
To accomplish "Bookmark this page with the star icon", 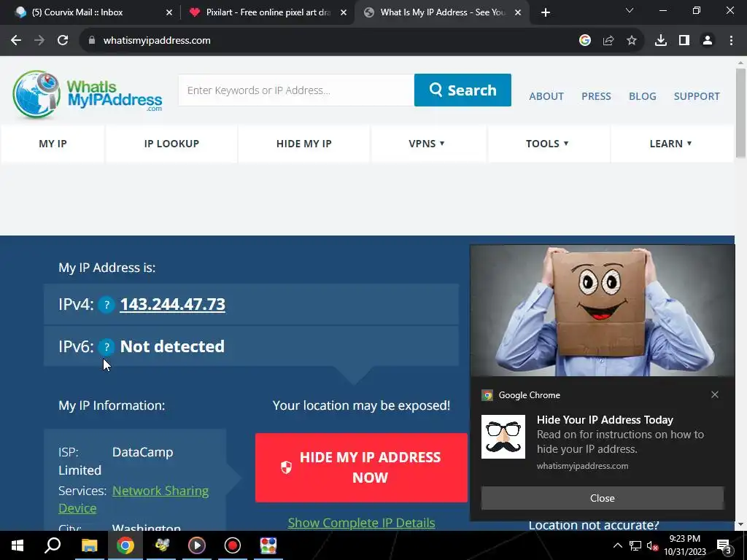I will coord(632,41).
